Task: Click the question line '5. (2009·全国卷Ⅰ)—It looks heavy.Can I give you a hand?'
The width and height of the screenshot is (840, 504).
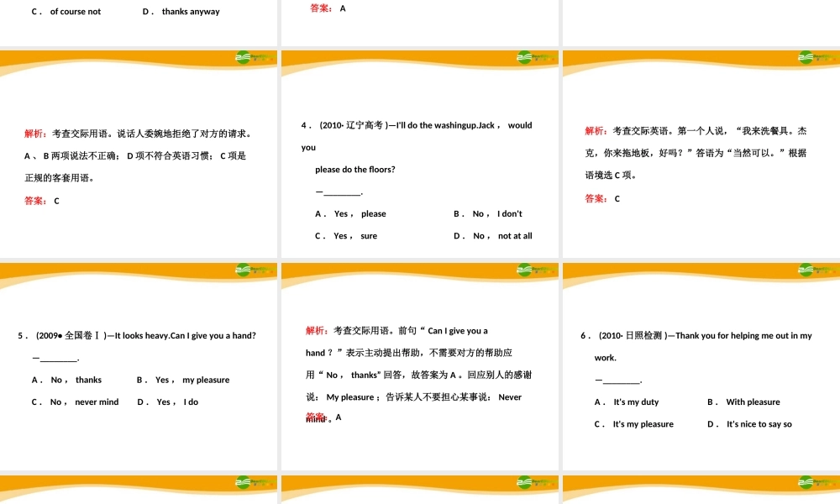Action: pos(137,336)
